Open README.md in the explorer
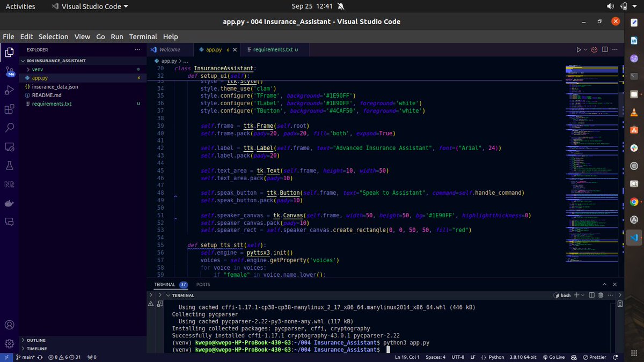644x362 pixels. pyautogui.click(x=83, y=95)
